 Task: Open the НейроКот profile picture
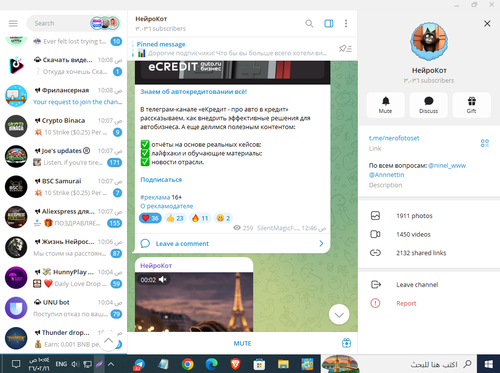click(x=429, y=41)
